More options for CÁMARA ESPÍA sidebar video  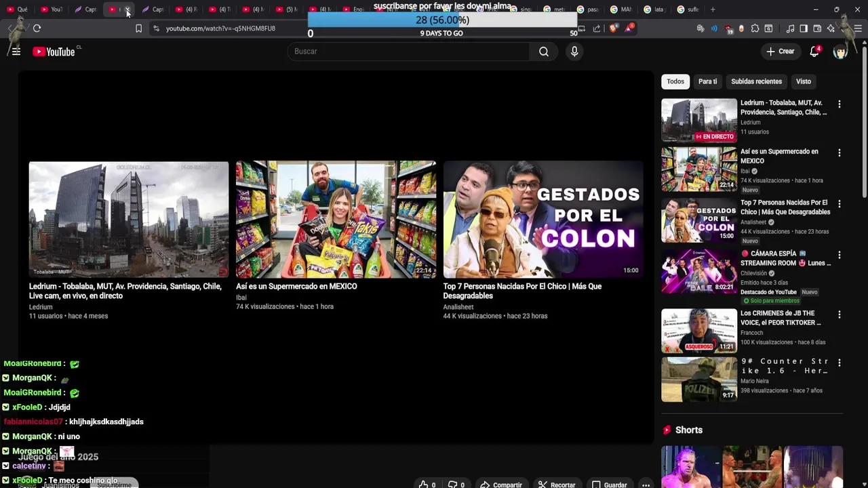point(840,256)
